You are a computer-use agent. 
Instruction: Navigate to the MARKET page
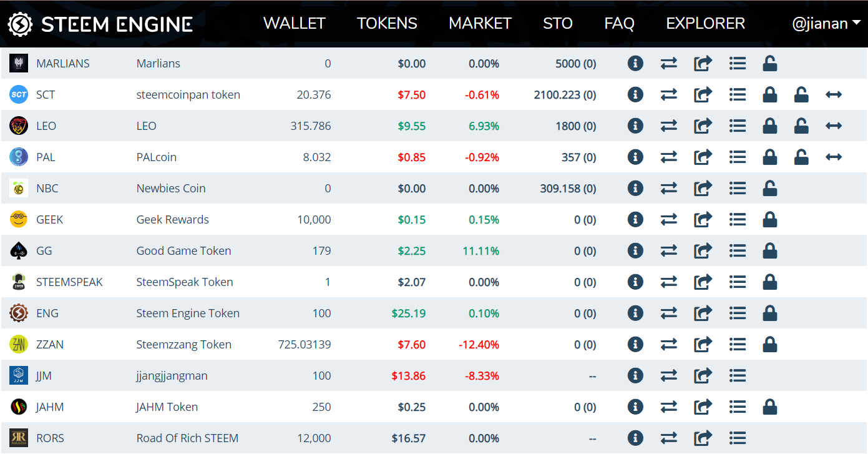[480, 24]
